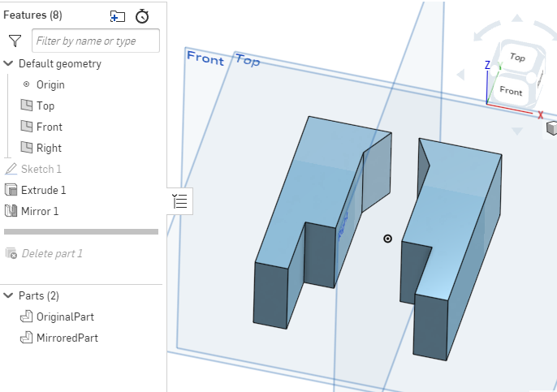Screen dimensions: 557x392
Task: Click the insert new feature folder icon
Action: point(118,15)
